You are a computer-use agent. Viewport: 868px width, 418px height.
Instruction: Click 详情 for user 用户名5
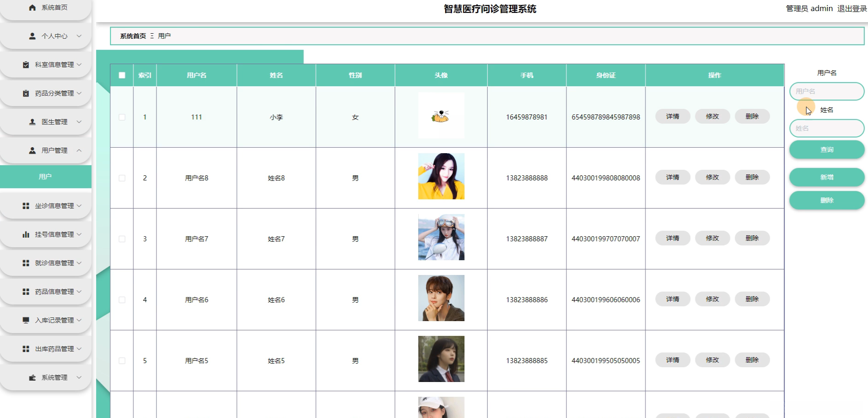click(673, 360)
